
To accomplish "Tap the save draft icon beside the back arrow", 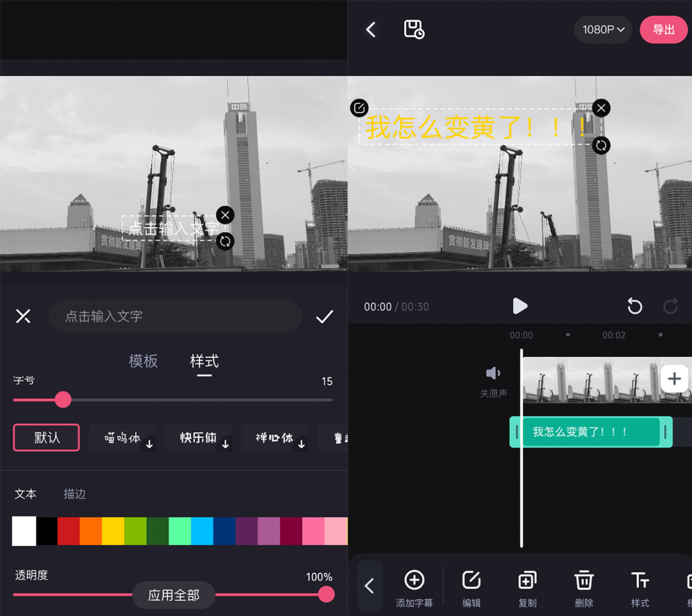I will tap(413, 29).
